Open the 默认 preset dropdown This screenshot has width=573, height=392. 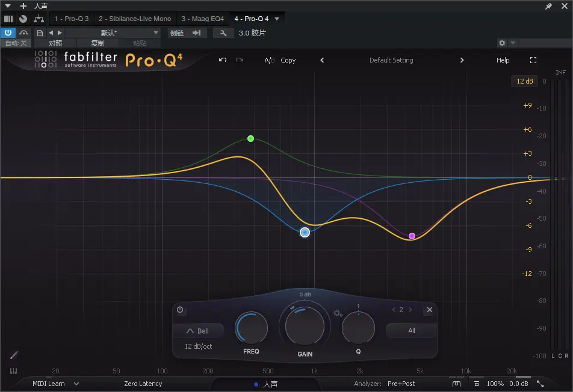click(113, 33)
